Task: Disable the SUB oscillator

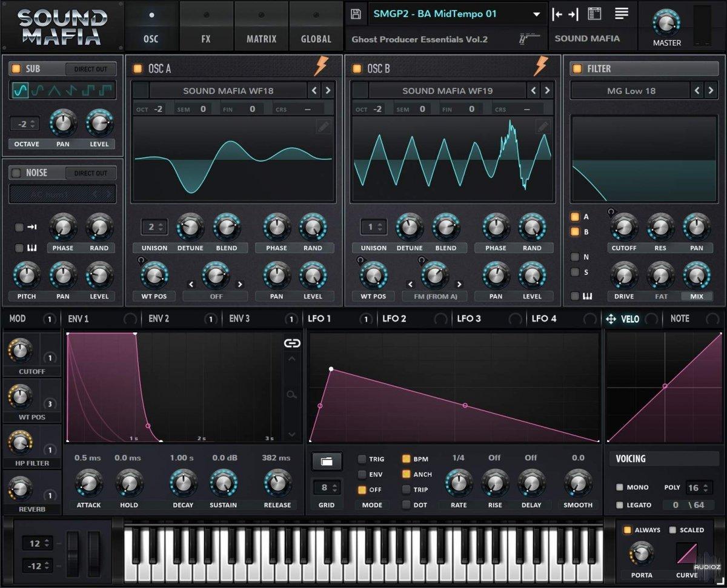Action: [x=16, y=68]
